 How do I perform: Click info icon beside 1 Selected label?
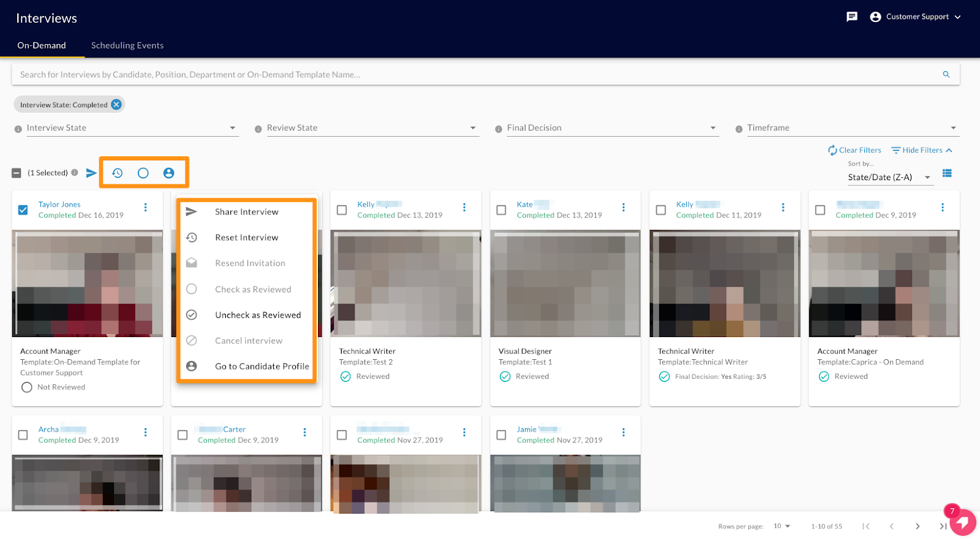pyautogui.click(x=75, y=173)
